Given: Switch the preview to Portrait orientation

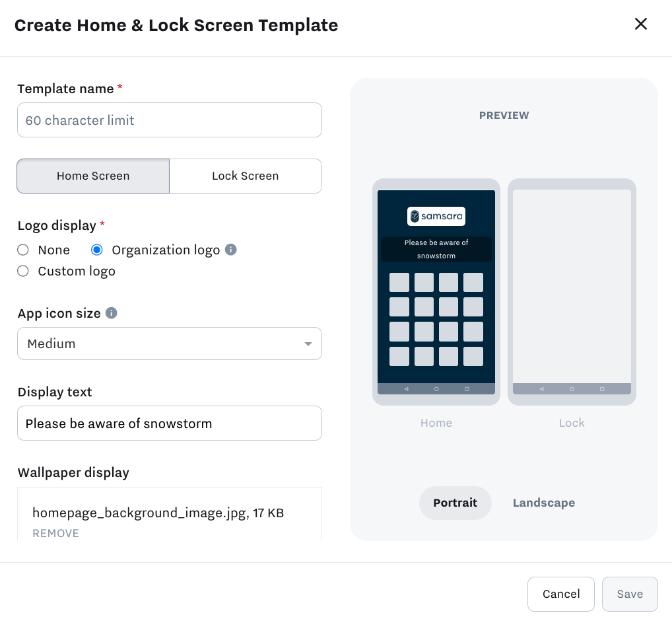Looking at the screenshot, I should (x=455, y=503).
